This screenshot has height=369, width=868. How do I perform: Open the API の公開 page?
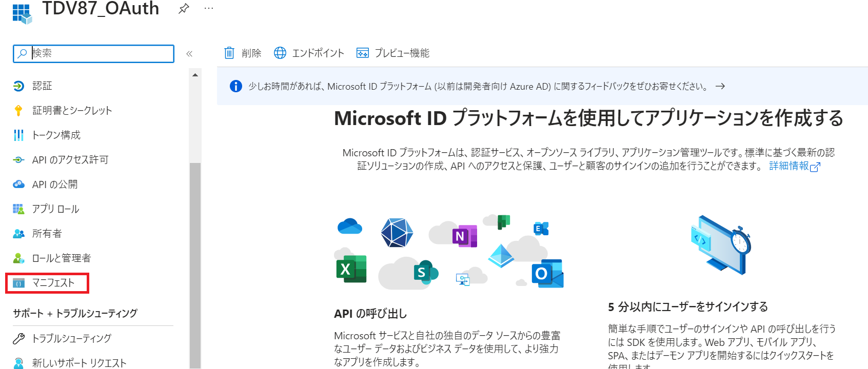(x=55, y=184)
